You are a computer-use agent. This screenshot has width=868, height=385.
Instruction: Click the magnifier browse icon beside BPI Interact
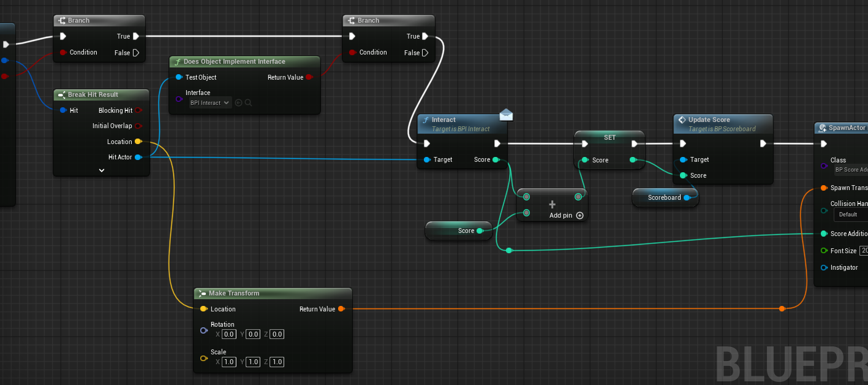(248, 103)
